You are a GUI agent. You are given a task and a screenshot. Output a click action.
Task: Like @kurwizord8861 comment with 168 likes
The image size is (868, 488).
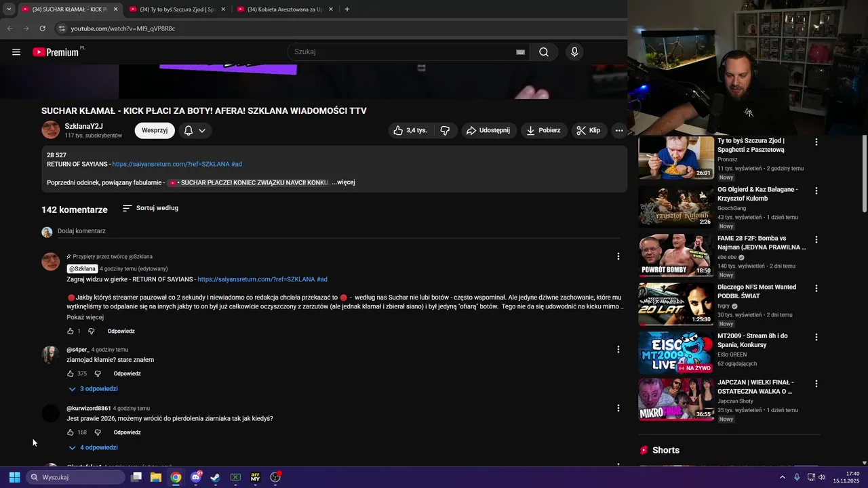click(x=70, y=432)
